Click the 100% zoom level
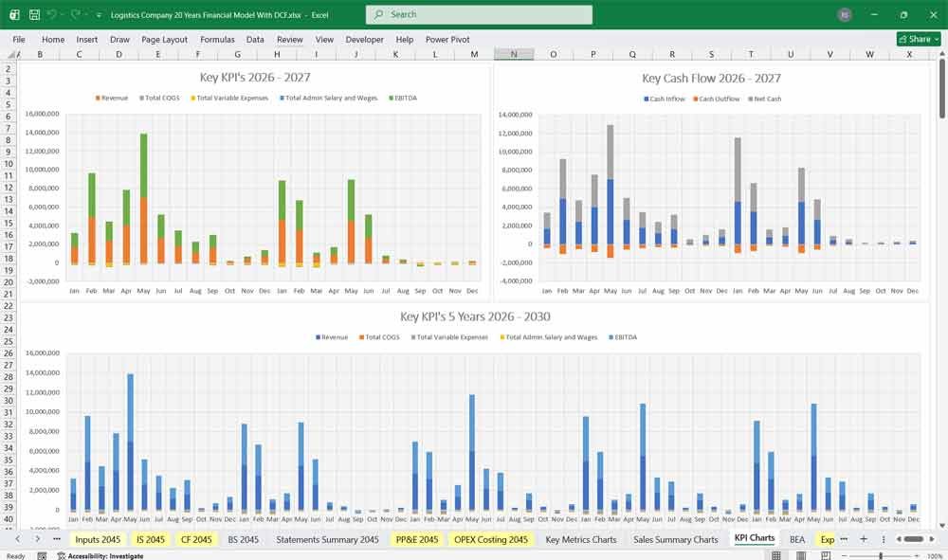948x560 pixels. pyautogui.click(x=935, y=556)
